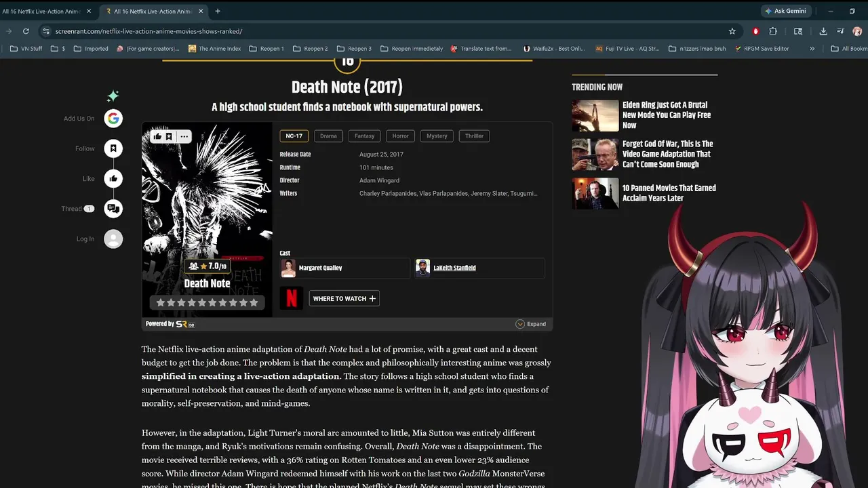Save Death Note with poster bookmark icon
Viewport: 868px width, 488px height.
(x=169, y=136)
